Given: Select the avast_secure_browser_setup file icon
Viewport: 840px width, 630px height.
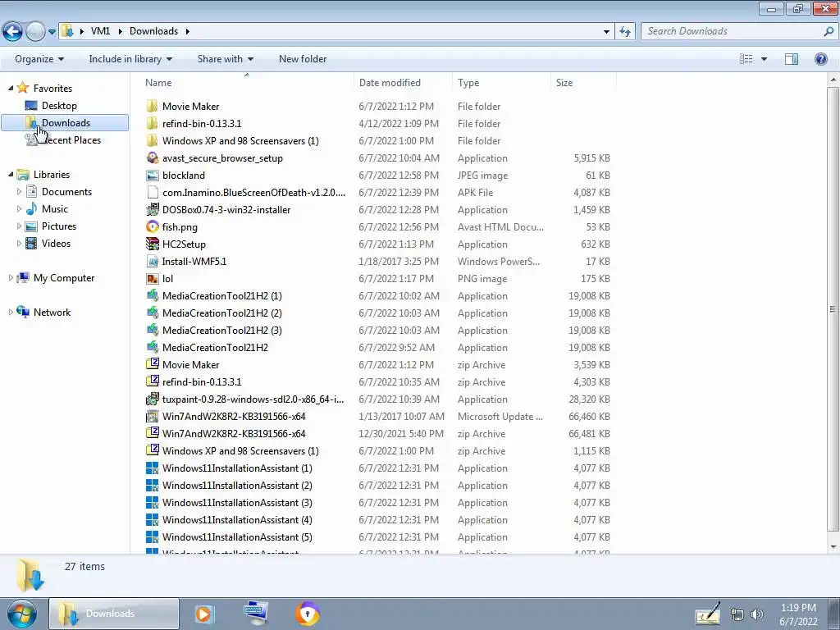Looking at the screenshot, I should point(152,157).
